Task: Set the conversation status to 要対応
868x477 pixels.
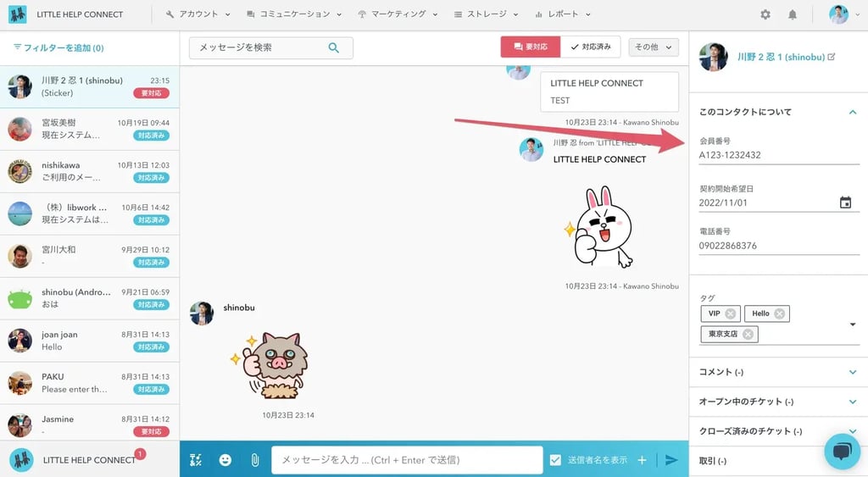Action: click(x=530, y=47)
